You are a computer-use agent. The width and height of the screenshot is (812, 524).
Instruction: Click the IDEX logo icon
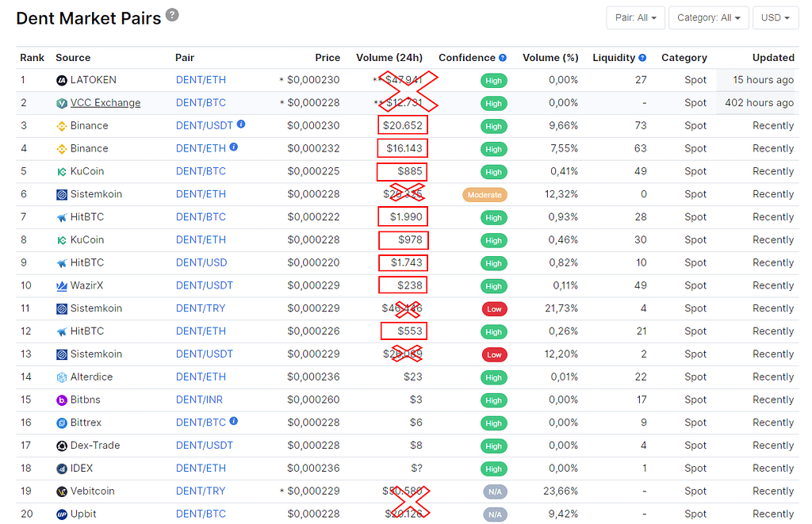click(x=62, y=469)
